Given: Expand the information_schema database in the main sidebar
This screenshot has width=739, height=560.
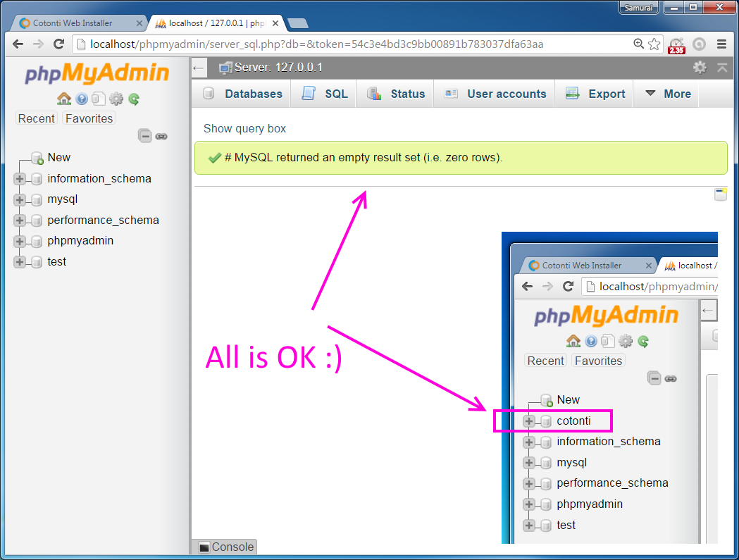Looking at the screenshot, I should pos(19,179).
